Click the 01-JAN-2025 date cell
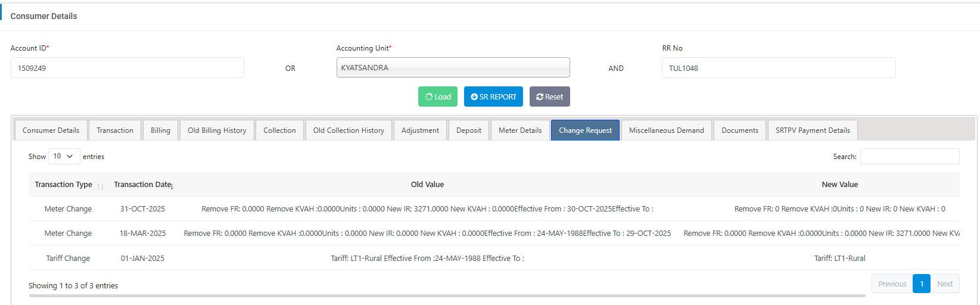Image resolution: width=980 pixels, height=305 pixels. coord(142,258)
